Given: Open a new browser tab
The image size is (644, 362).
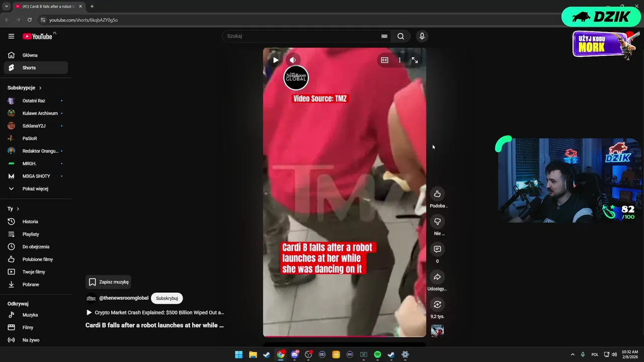Looking at the screenshot, I should (92, 7).
